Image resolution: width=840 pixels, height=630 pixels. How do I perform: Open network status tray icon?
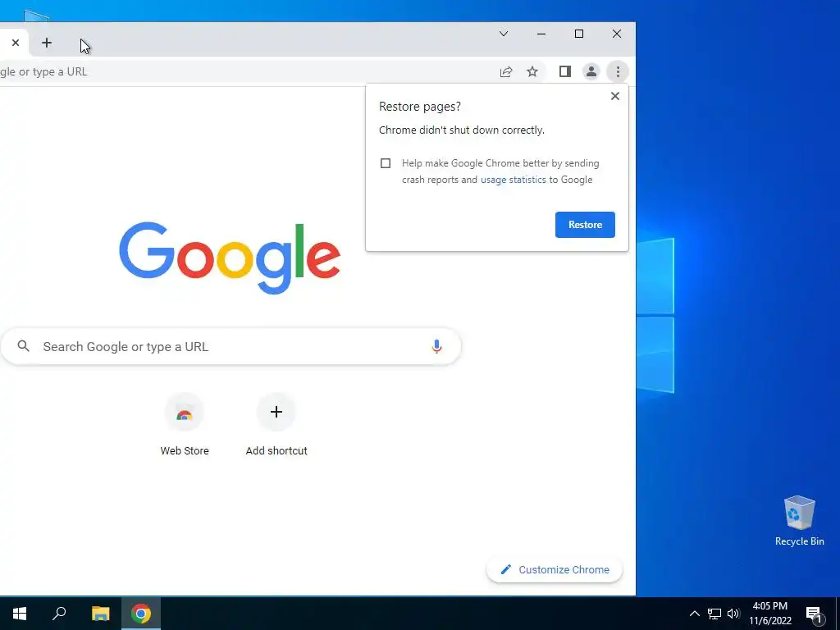point(714,614)
